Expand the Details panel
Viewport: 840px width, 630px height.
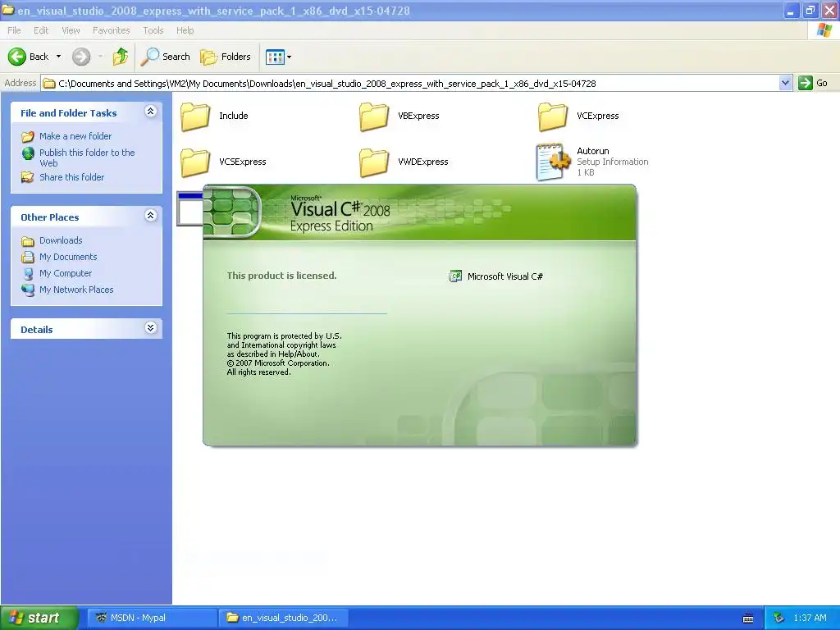(x=151, y=328)
